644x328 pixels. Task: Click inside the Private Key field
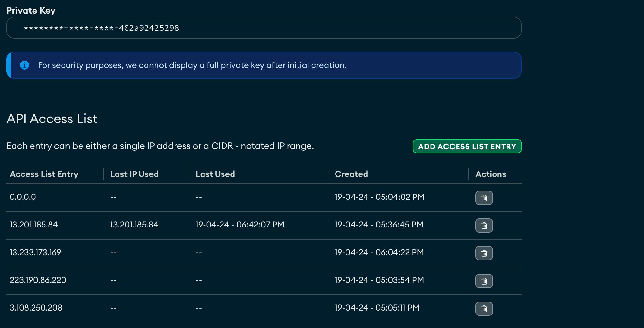[x=264, y=28]
